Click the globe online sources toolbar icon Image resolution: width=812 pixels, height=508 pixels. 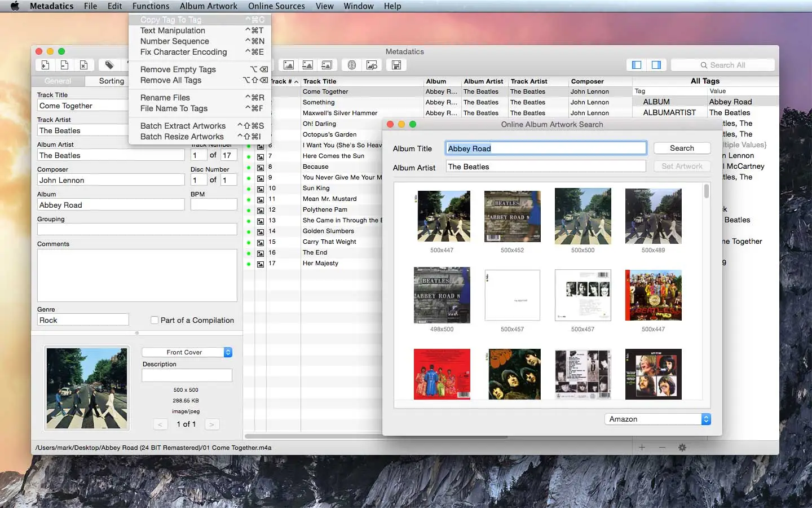352,65
